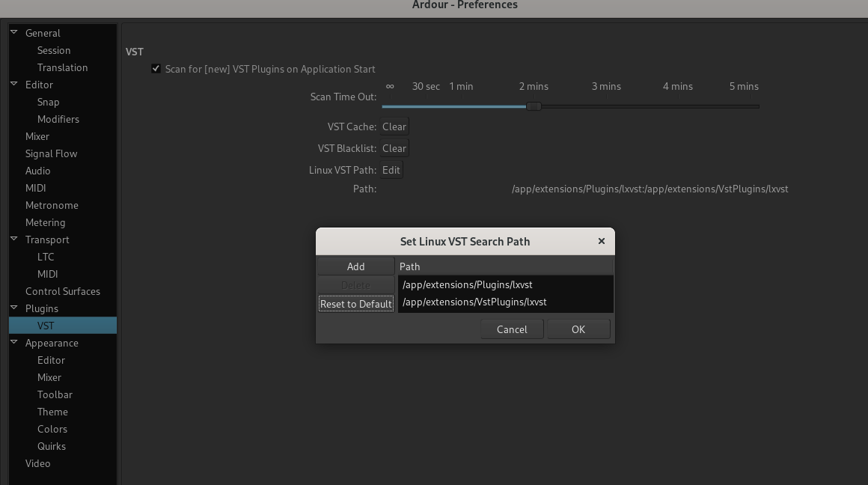
Task: Open Metering preferences
Action: (x=45, y=222)
